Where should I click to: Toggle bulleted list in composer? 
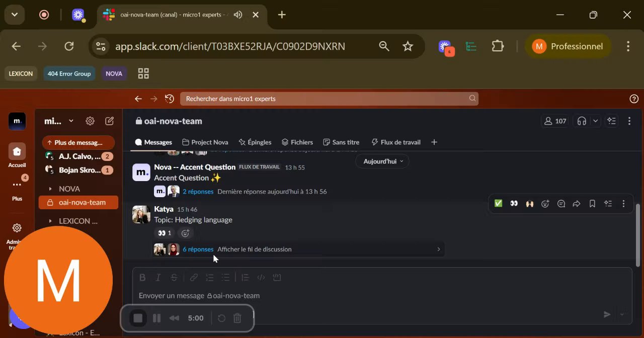(225, 277)
